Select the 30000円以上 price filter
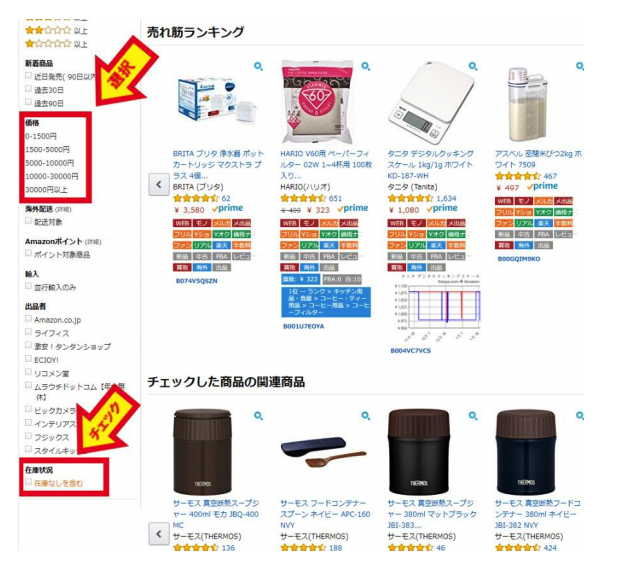629x576 pixels. [x=46, y=190]
